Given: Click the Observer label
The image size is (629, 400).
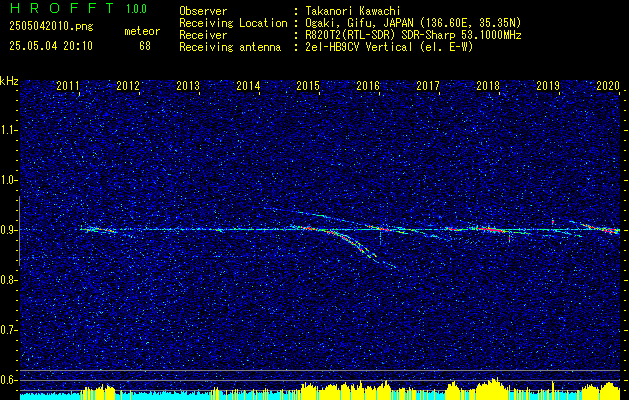Looking at the screenshot, I should 203,11.
